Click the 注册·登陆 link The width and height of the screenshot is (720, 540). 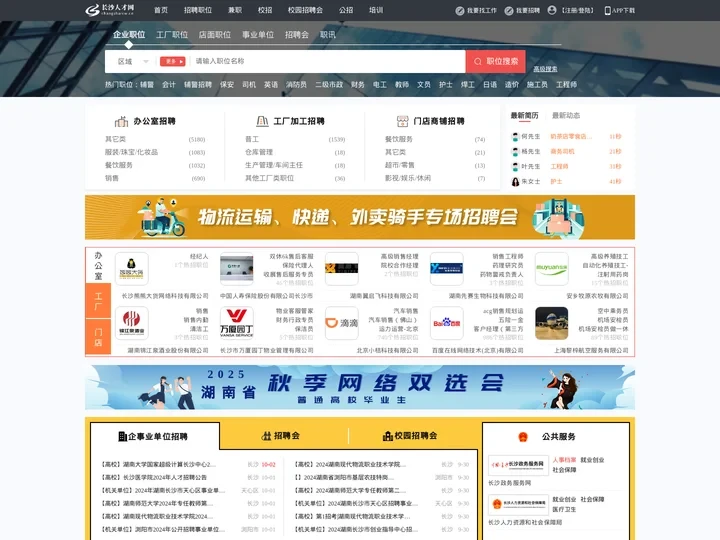coord(578,11)
